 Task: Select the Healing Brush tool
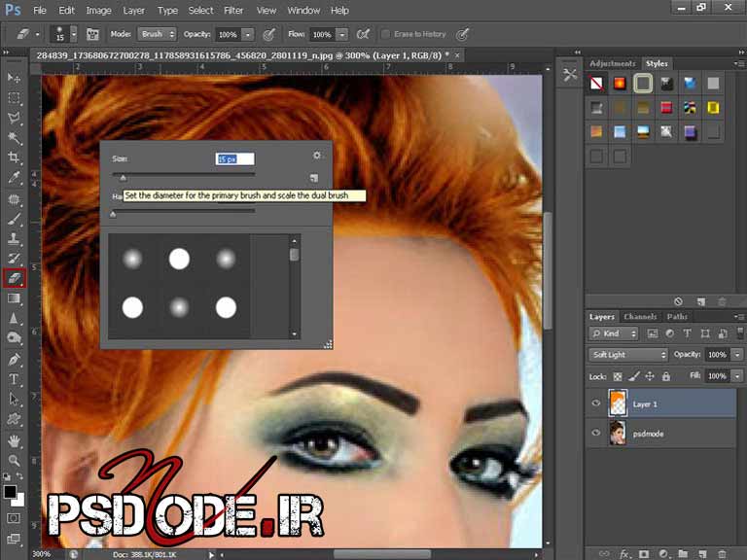pos(14,199)
